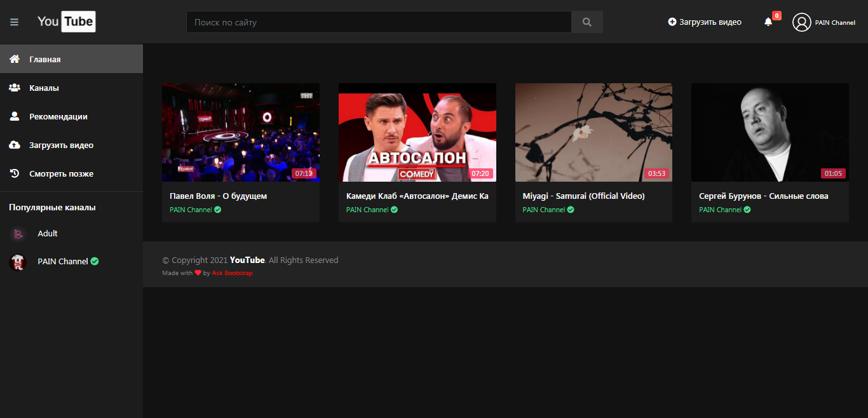The width and height of the screenshot is (868, 418).
Task: Click the 03:53 duration badge
Action: [656, 173]
